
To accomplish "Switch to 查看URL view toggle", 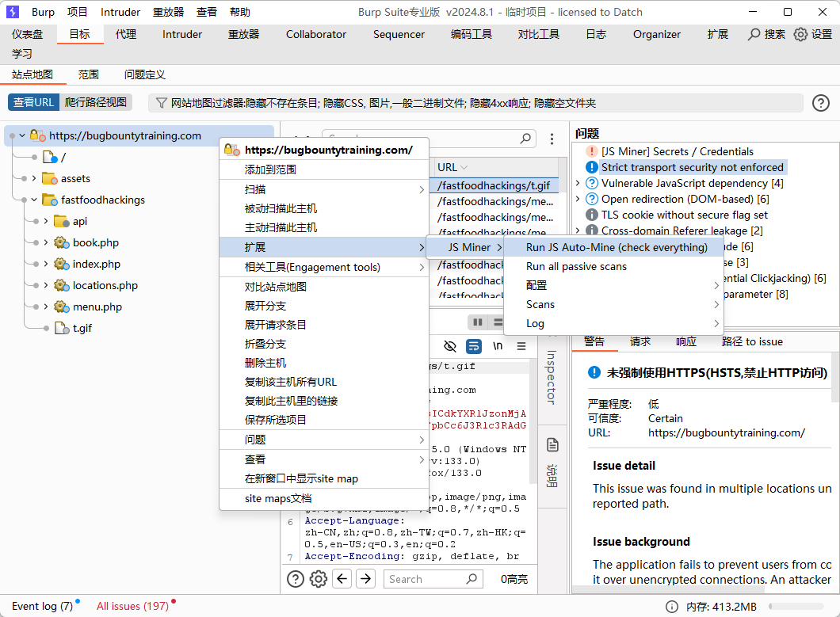I will [33, 102].
